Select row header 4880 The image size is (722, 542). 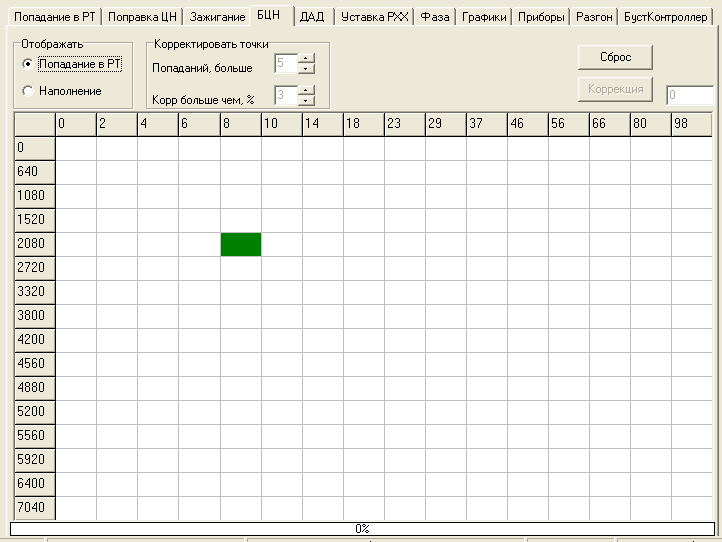(x=35, y=388)
